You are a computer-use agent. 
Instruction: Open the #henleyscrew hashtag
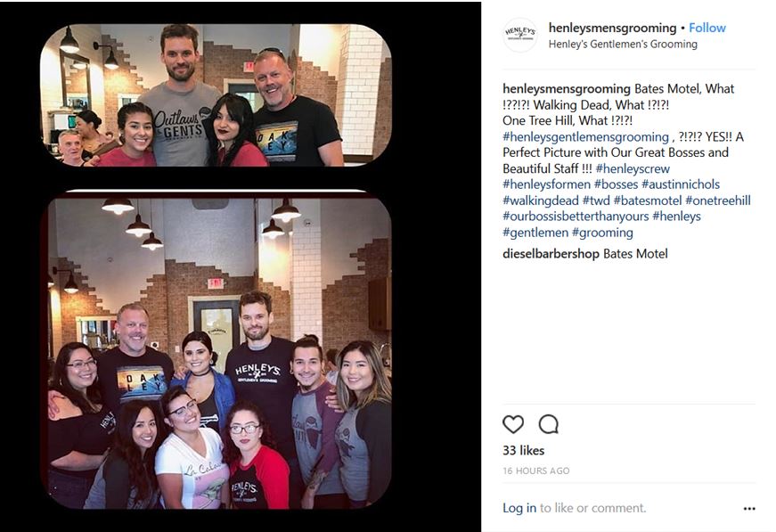pyautogui.click(x=633, y=168)
